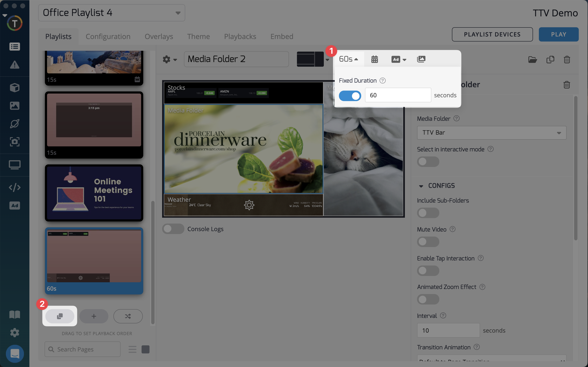Switch to the Configuration tab
588x367 pixels.
click(108, 36)
